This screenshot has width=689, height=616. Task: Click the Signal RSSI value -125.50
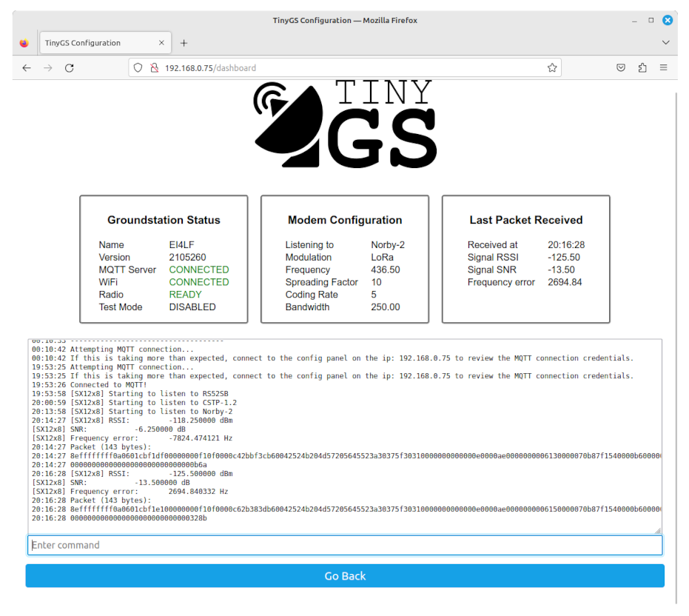point(564,257)
